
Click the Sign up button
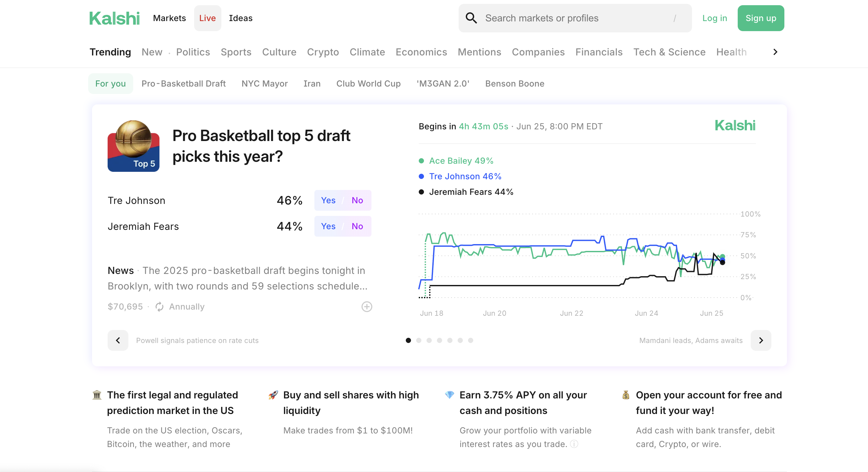click(x=761, y=18)
